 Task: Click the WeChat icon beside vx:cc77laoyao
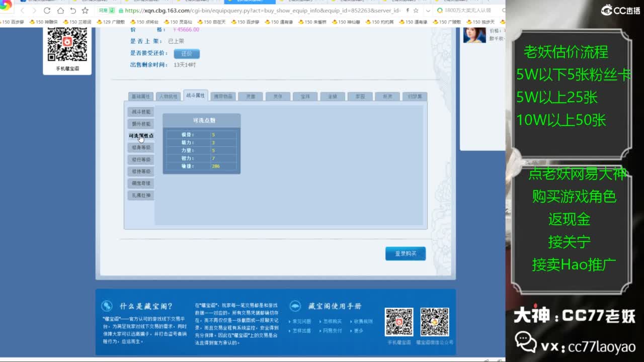527,341
